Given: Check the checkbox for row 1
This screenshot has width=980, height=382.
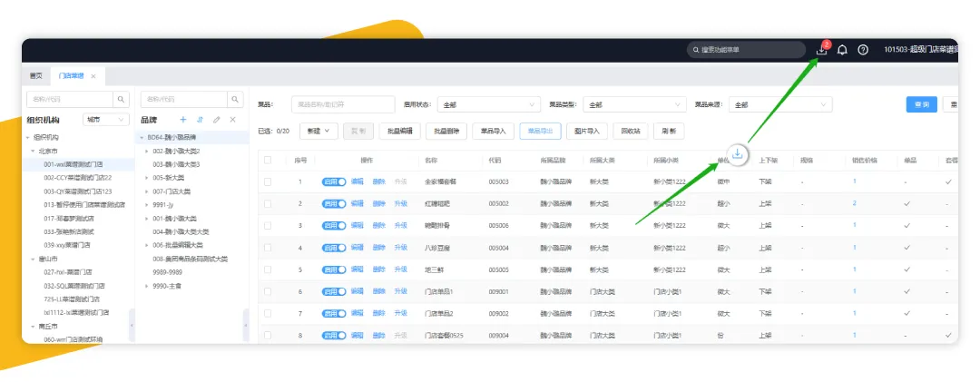Looking at the screenshot, I should (x=268, y=182).
